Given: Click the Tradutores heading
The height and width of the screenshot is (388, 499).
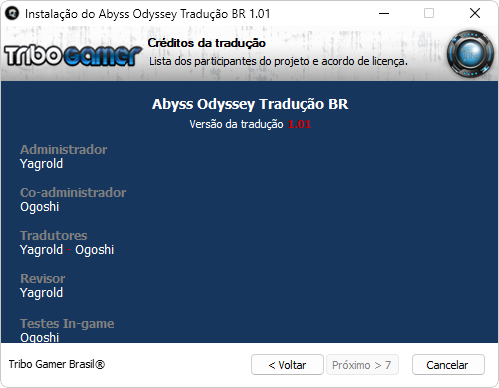Looking at the screenshot, I should tap(54, 236).
